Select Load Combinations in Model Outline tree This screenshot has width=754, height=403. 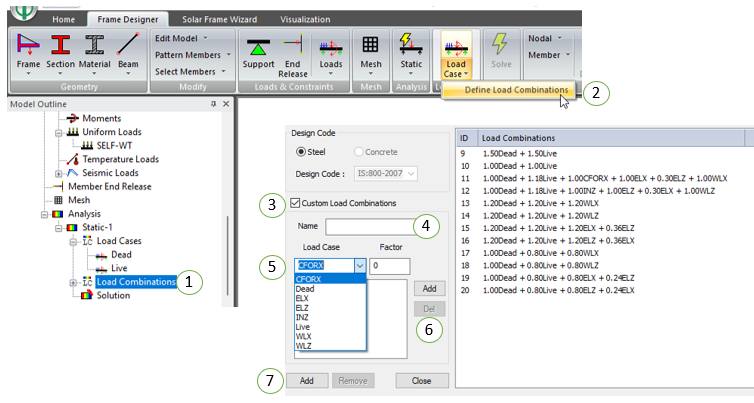click(x=135, y=282)
